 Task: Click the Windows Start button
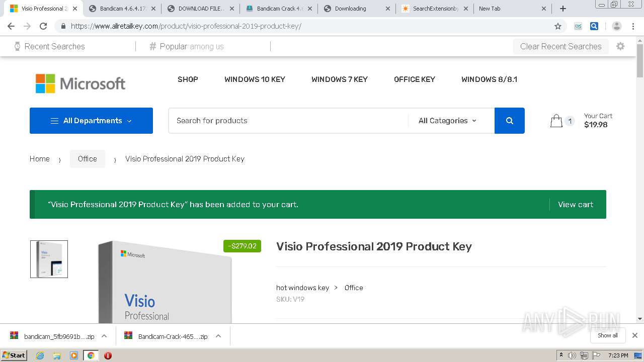coord(14,355)
